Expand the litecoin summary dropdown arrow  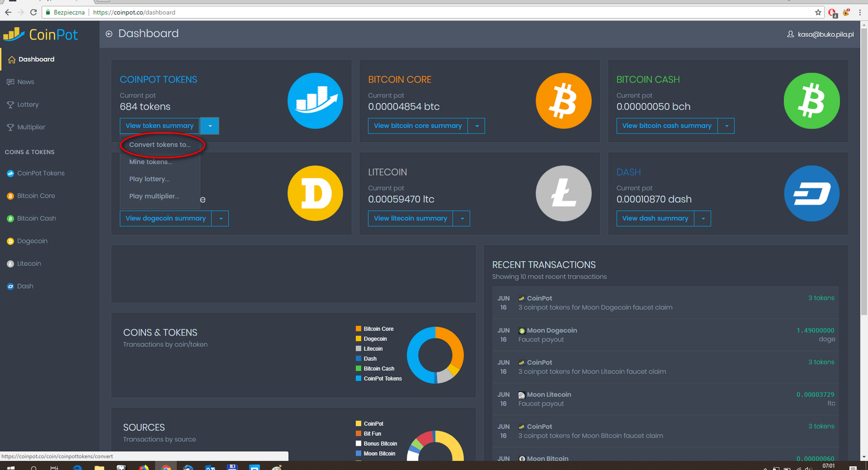coord(462,218)
